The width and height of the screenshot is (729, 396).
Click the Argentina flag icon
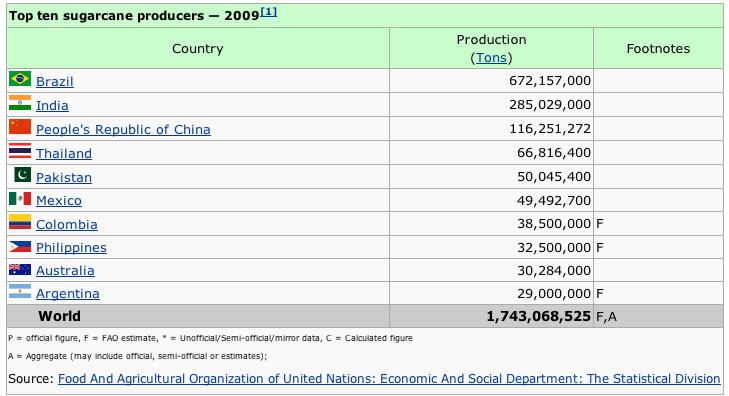pos(20,291)
